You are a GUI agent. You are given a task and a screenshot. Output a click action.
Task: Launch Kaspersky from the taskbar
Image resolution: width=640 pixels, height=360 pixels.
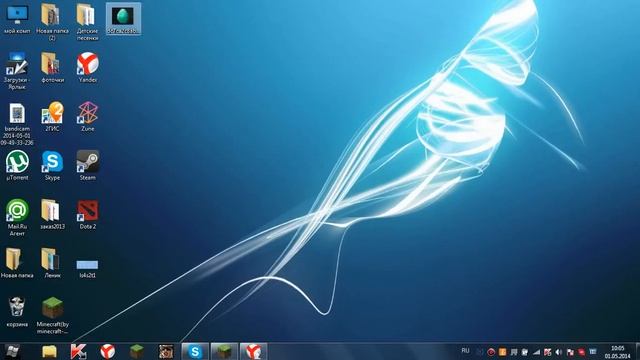click(78, 351)
